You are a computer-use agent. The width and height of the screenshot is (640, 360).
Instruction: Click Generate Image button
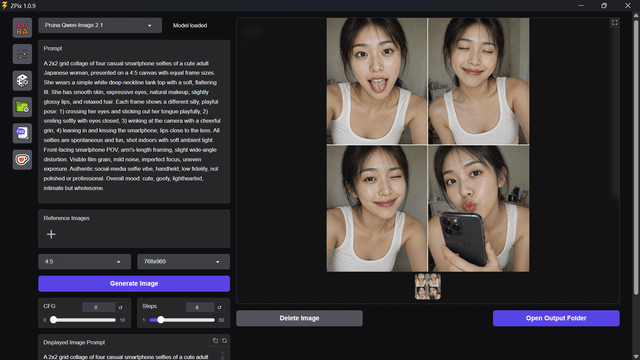coord(134,284)
